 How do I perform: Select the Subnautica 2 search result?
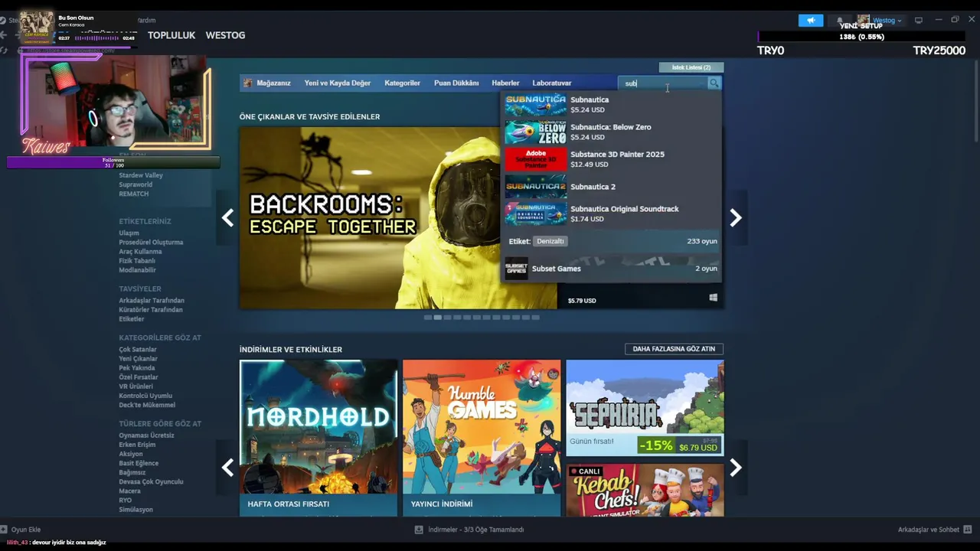(x=612, y=187)
